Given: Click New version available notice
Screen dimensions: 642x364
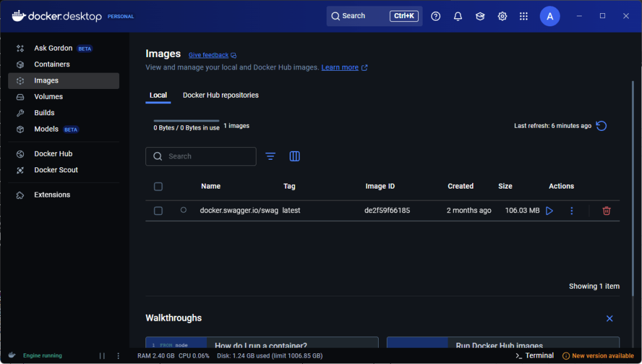Looking at the screenshot, I should 598,356.
